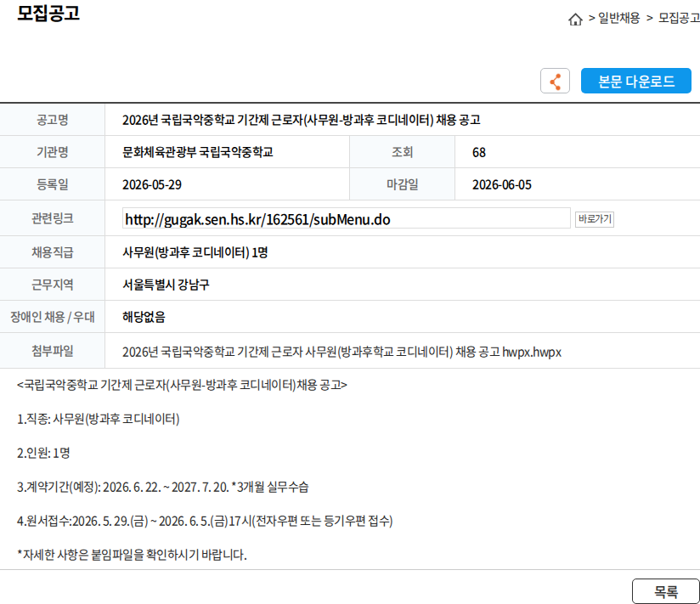Click the 근무지역 value 서울특별시 강남구
700x604 pixels.
click(166, 285)
